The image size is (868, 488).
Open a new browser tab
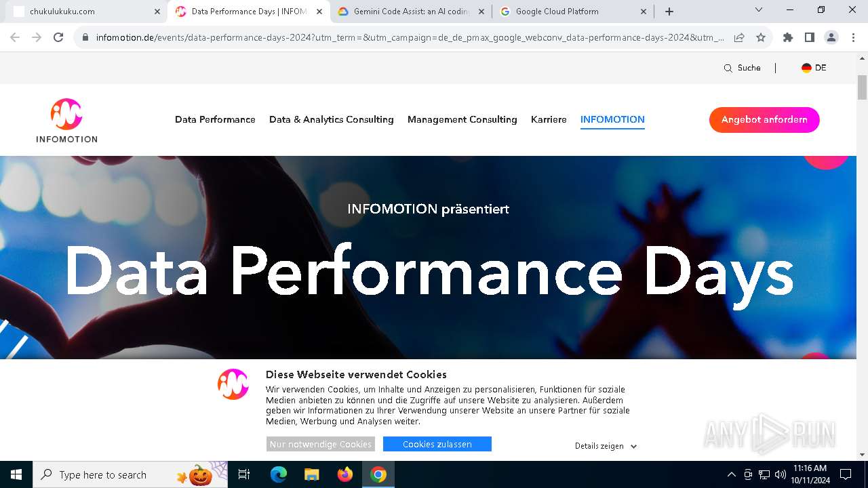point(669,12)
